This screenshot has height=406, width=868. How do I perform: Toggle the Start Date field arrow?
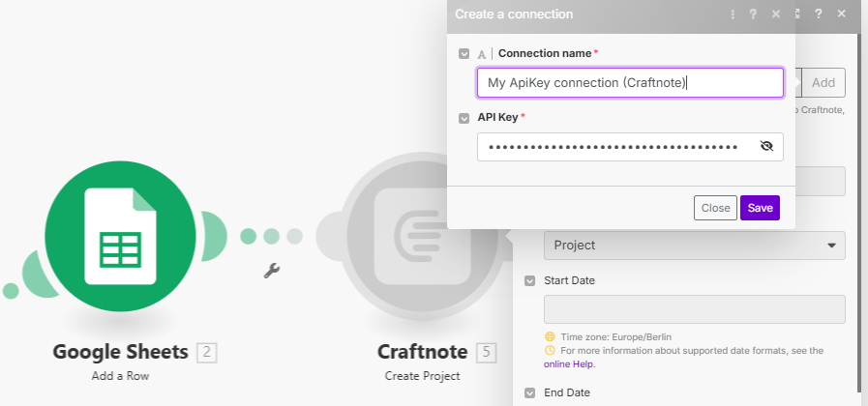[x=530, y=280]
